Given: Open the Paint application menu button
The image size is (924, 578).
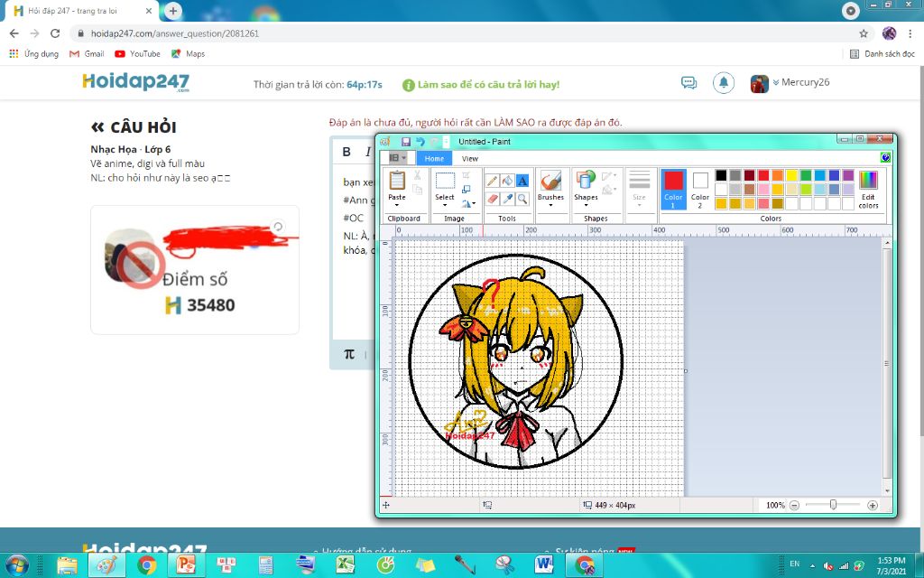Looking at the screenshot, I should [398, 157].
